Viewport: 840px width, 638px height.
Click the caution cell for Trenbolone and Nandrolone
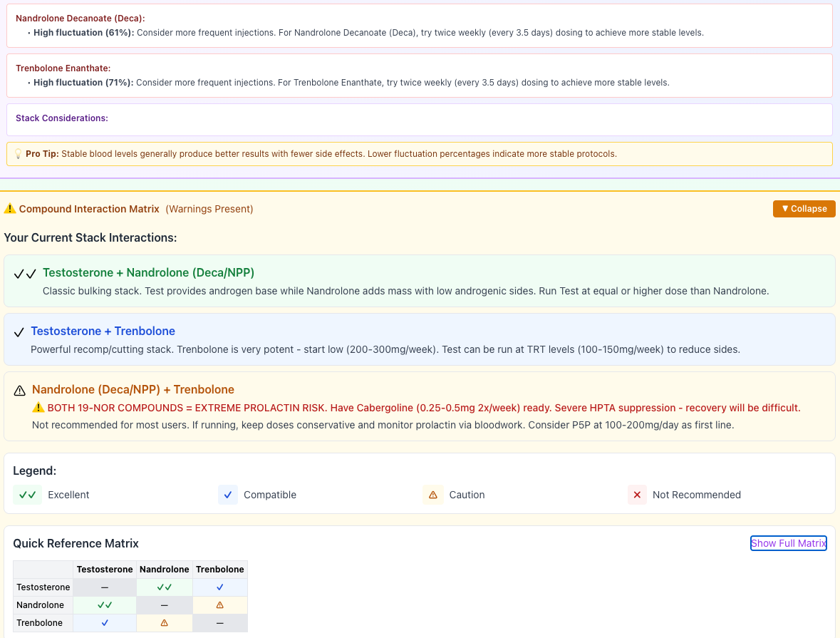tap(164, 622)
